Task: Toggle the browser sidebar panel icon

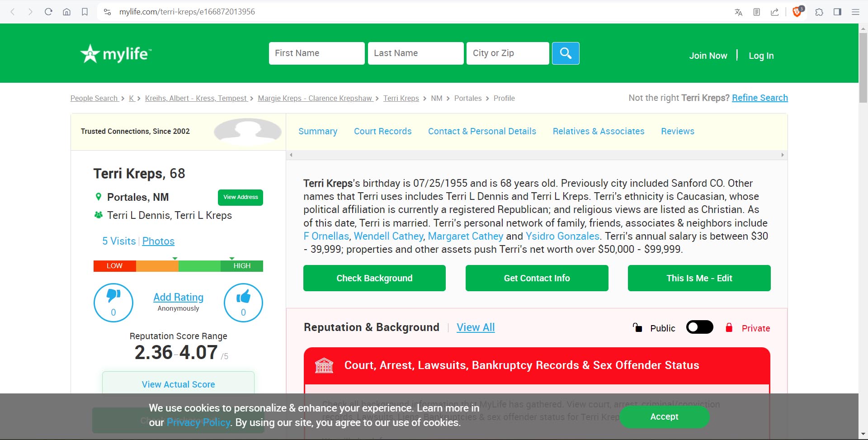Action: [837, 12]
